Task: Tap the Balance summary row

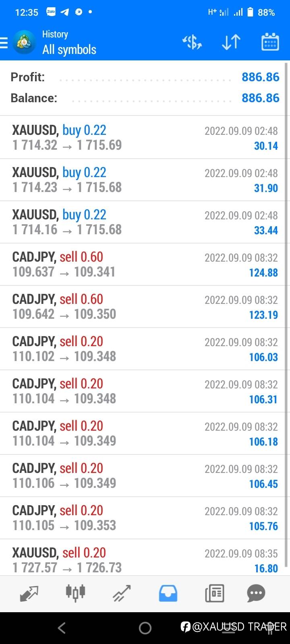Action: [144, 98]
